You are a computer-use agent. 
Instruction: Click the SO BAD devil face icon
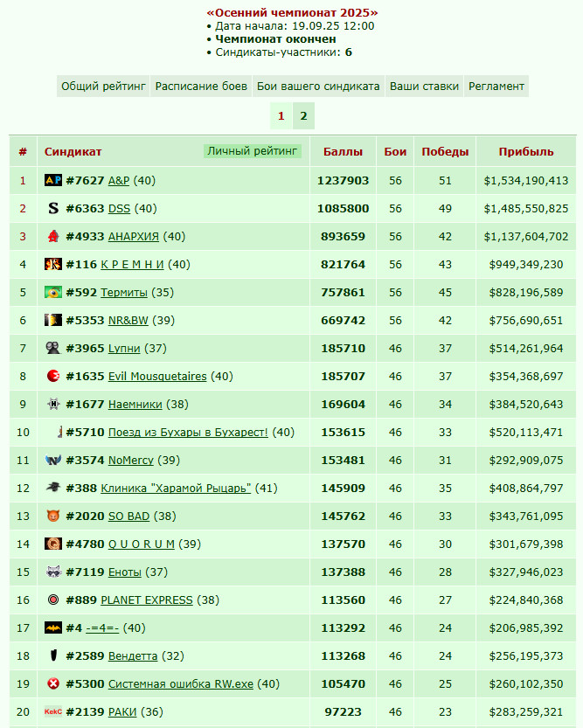click(53, 516)
